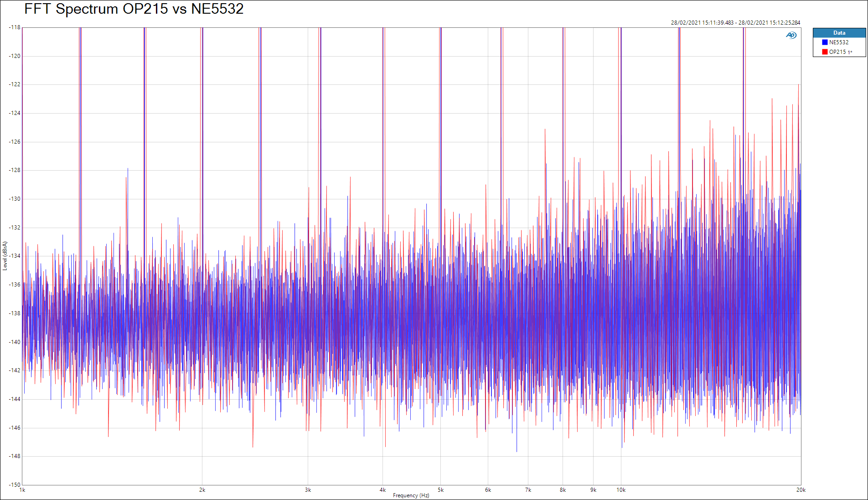Viewport: 868px width, 500px height.
Task: Click the 10k tick label on the frequency axis
Action: [x=620, y=490]
